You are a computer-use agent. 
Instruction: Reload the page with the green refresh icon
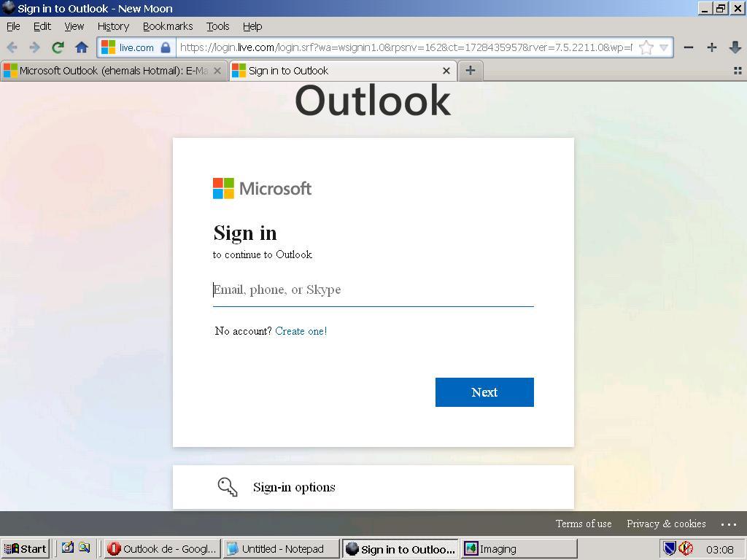58,47
